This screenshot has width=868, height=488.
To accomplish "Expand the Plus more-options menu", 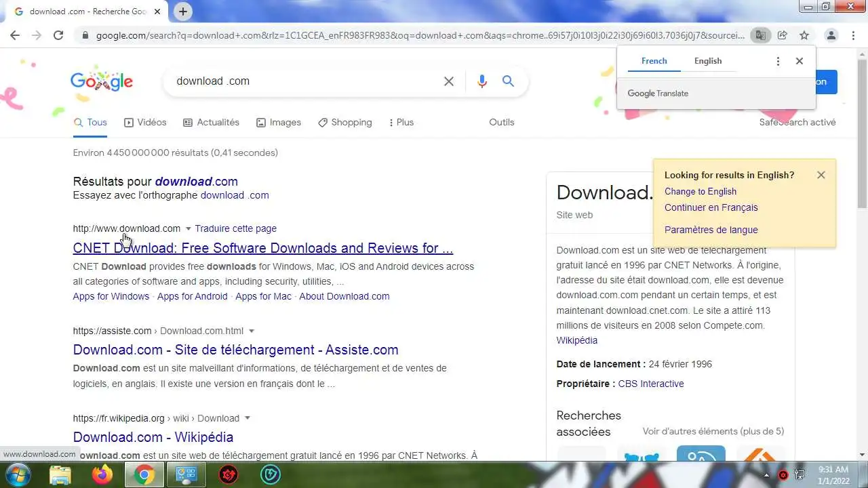I will click(x=401, y=123).
